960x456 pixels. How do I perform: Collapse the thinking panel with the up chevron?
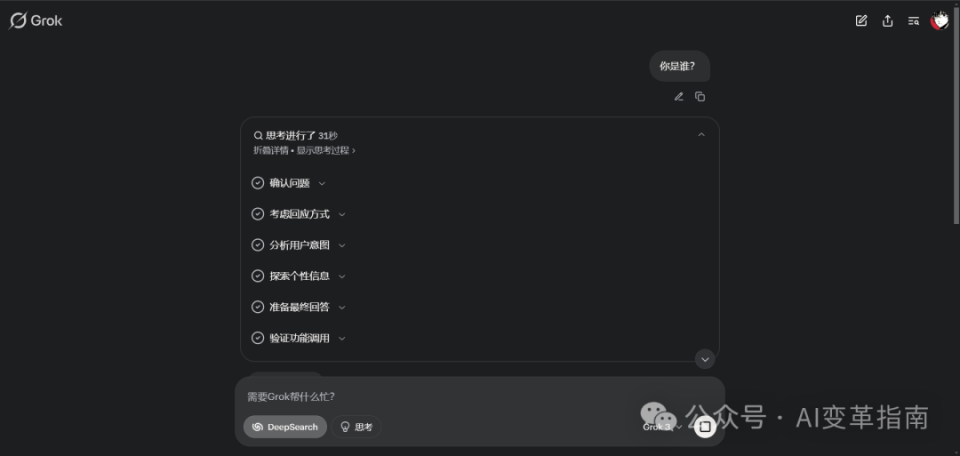coord(702,135)
